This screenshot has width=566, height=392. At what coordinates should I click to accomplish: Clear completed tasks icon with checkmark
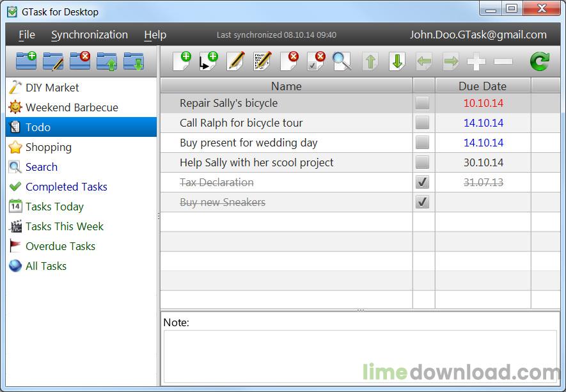(316, 61)
